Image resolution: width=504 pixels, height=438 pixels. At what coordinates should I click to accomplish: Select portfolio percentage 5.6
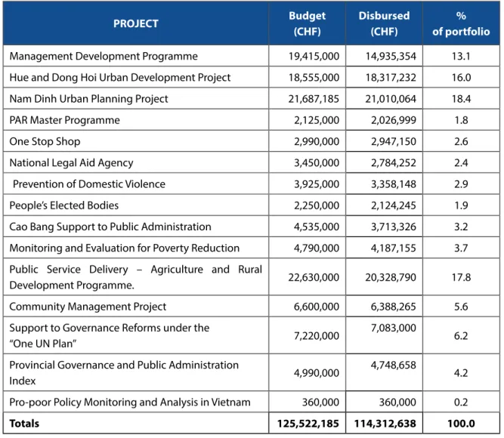pos(461,307)
